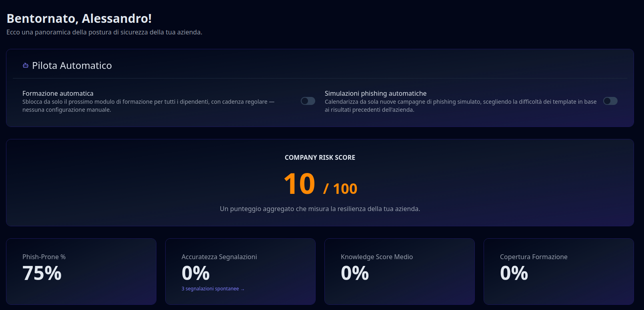Click the Formazione automatica label
Image resolution: width=644 pixels, height=310 pixels.
coord(58,93)
